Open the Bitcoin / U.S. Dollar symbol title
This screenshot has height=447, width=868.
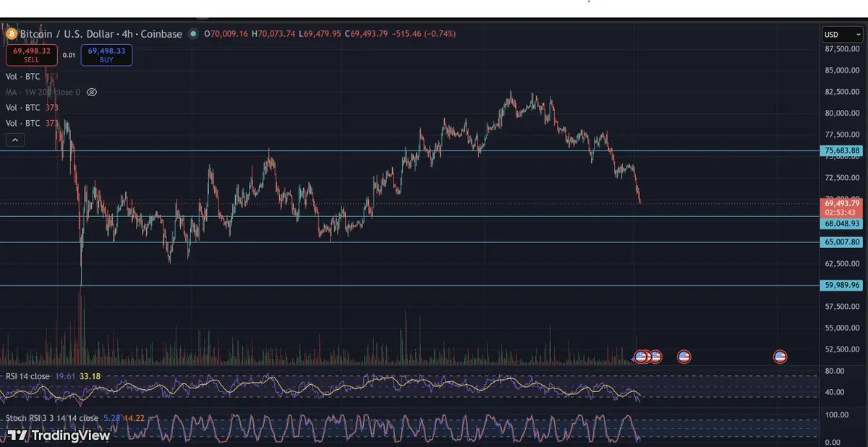pos(101,34)
